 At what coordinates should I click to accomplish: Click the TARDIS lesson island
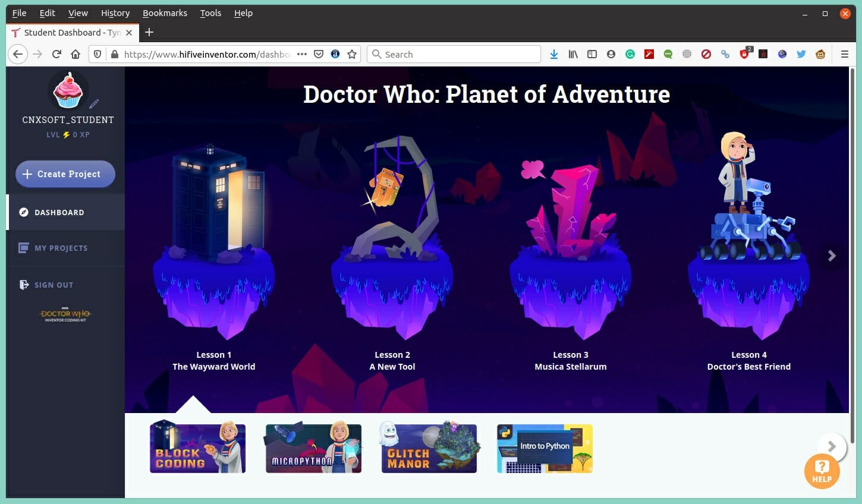(214, 241)
